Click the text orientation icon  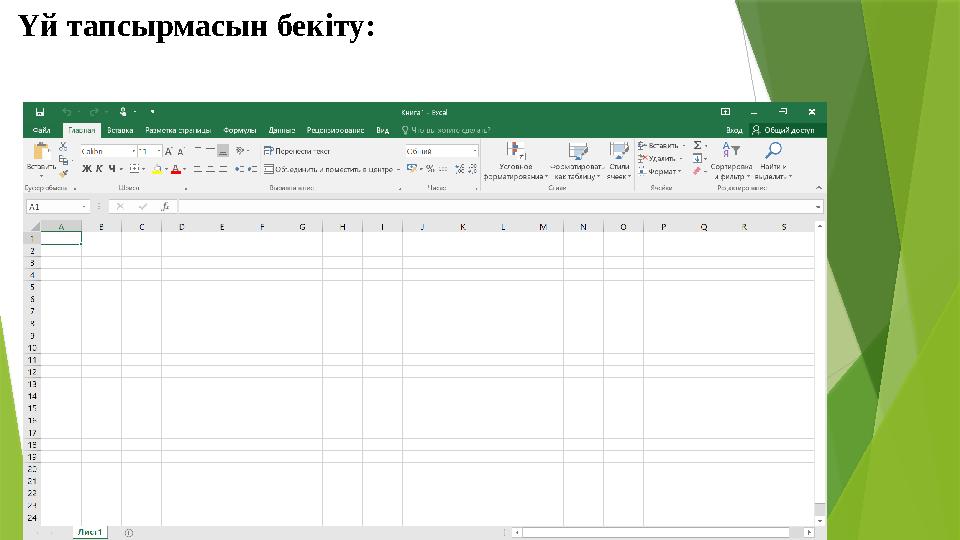(240, 151)
